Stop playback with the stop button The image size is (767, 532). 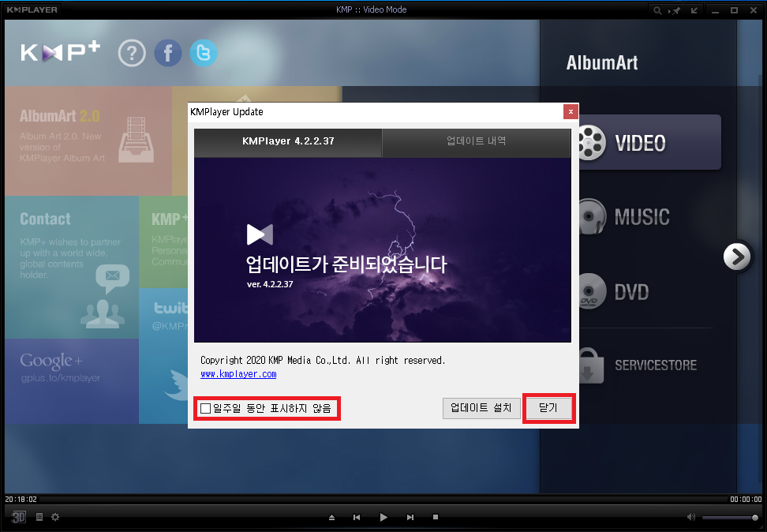click(436, 517)
